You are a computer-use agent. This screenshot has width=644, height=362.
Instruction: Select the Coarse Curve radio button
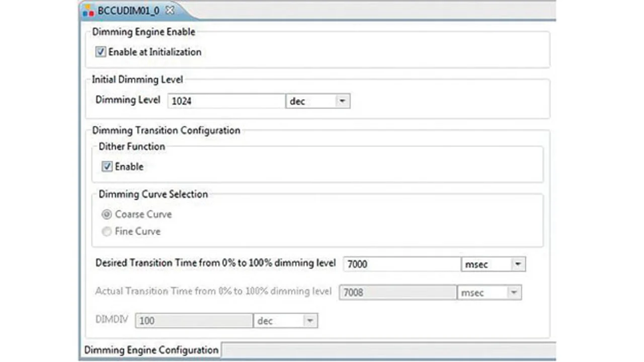coord(107,214)
